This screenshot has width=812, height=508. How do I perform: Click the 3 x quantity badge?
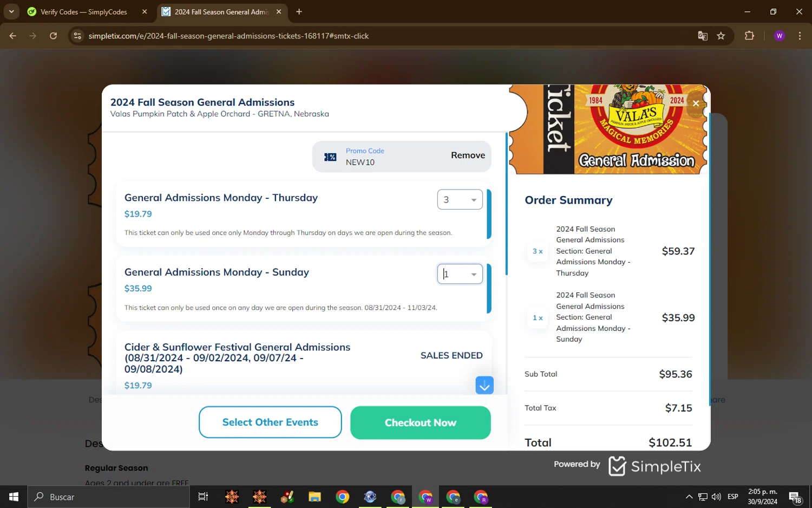click(x=538, y=251)
